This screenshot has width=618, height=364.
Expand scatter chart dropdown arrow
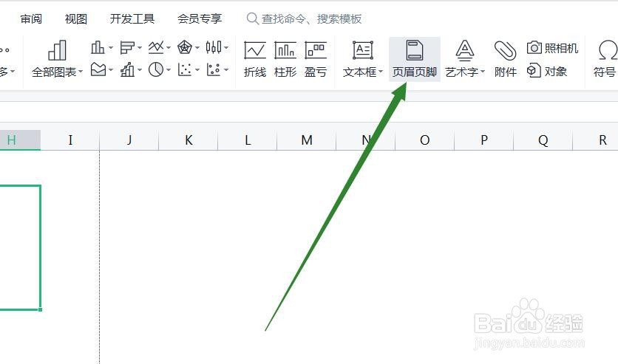click(197, 70)
